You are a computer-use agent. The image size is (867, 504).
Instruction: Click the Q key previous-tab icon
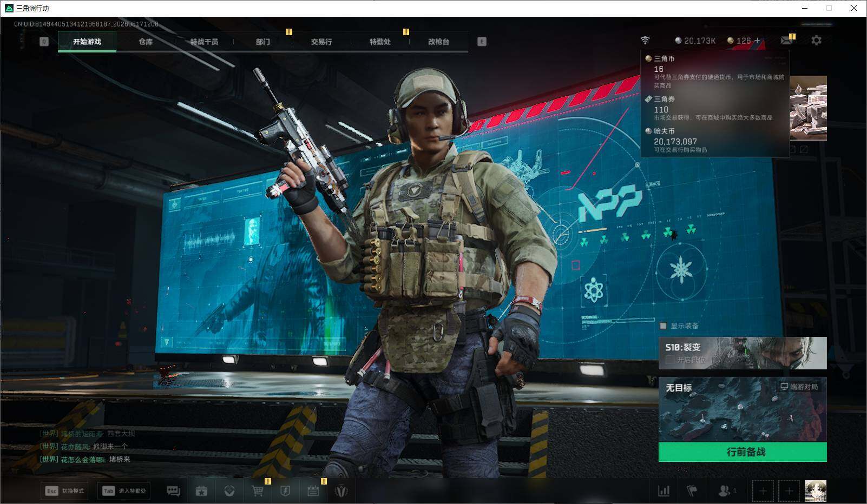tap(44, 42)
